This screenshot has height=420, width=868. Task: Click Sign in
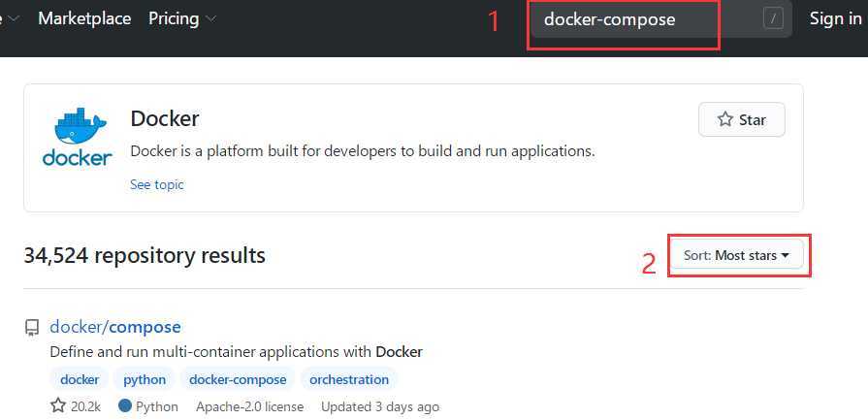pos(835,18)
